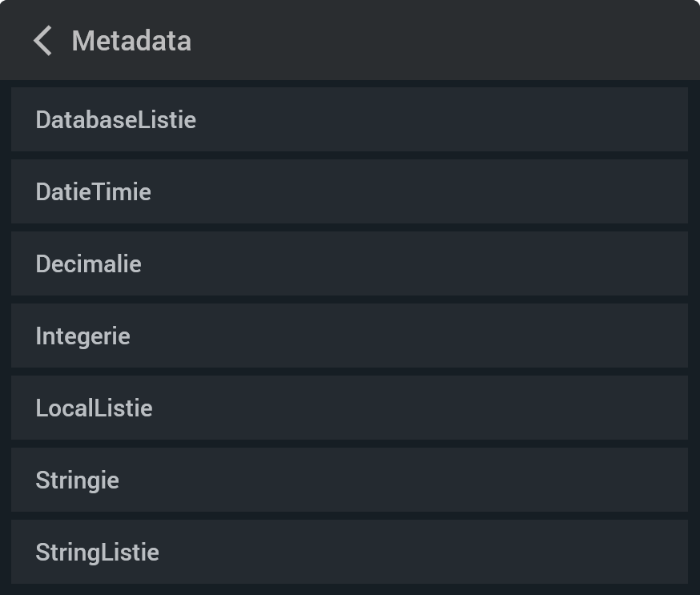Screen dimensions: 700x595
Task: Open the Decimalie metadata type
Action: point(349,263)
